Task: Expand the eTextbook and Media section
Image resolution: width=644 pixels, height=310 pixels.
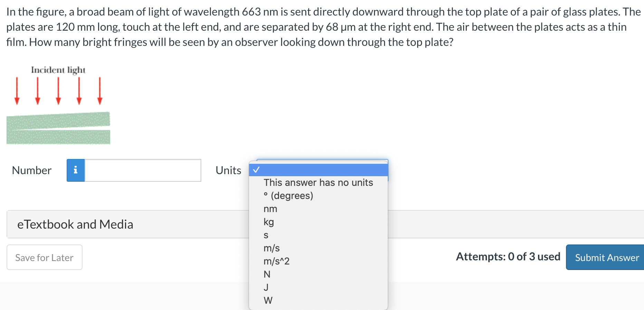Action: click(75, 224)
